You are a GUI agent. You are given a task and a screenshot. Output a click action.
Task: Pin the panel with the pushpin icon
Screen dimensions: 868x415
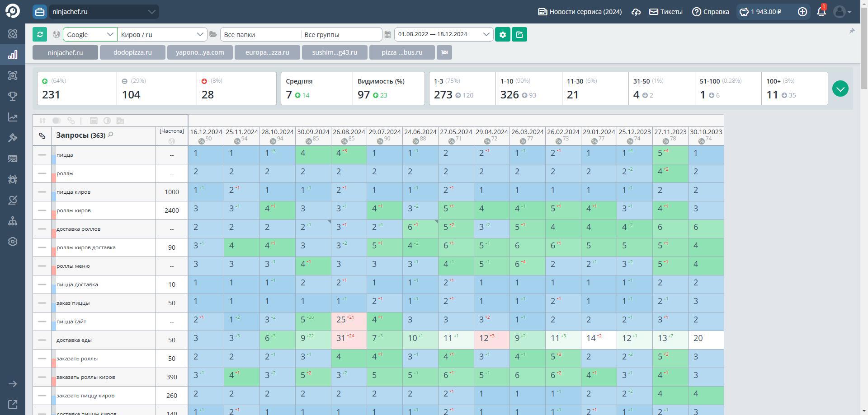click(x=852, y=31)
